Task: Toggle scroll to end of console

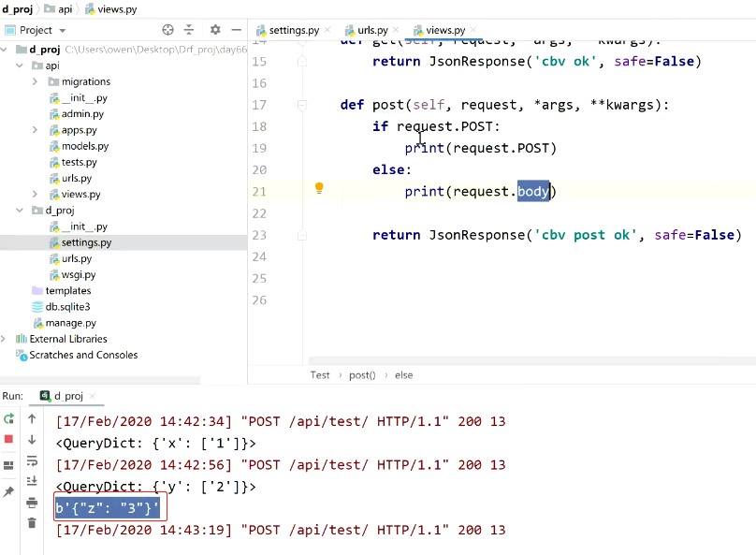Action: pos(32,481)
